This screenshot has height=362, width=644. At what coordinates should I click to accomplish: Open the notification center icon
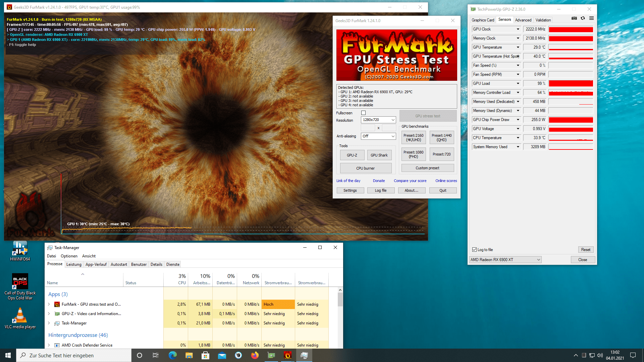[633, 355]
